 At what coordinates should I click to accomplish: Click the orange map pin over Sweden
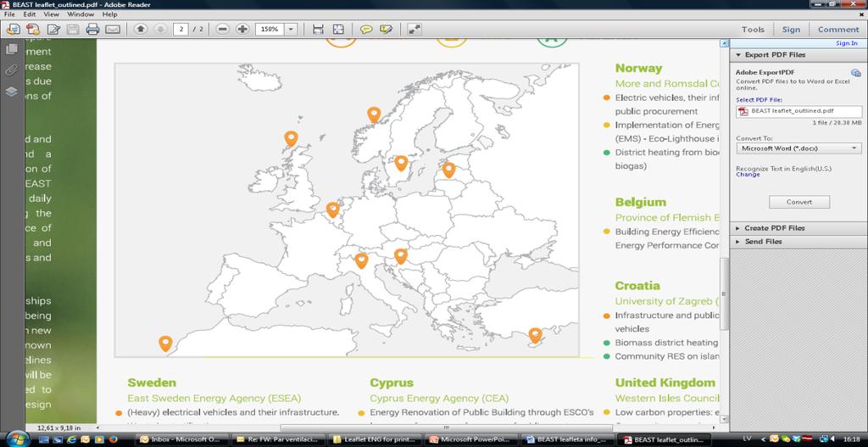[x=401, y=164]
